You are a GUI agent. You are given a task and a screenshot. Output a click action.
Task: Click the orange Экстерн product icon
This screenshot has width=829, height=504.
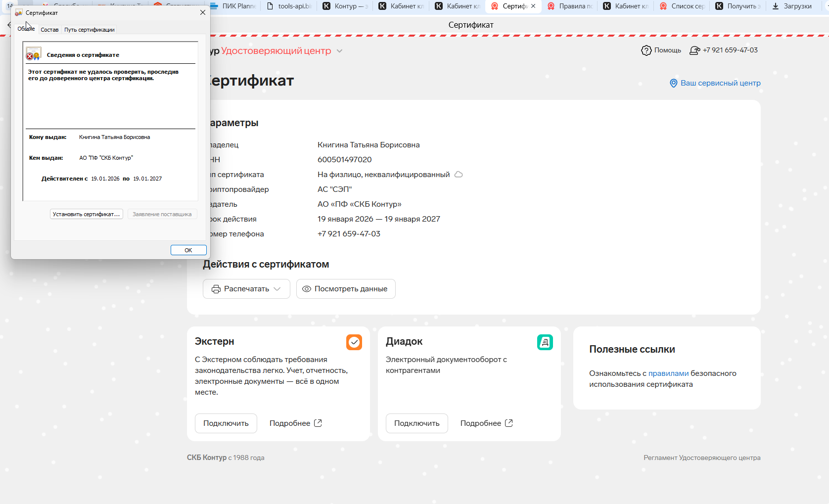point(354,342)
